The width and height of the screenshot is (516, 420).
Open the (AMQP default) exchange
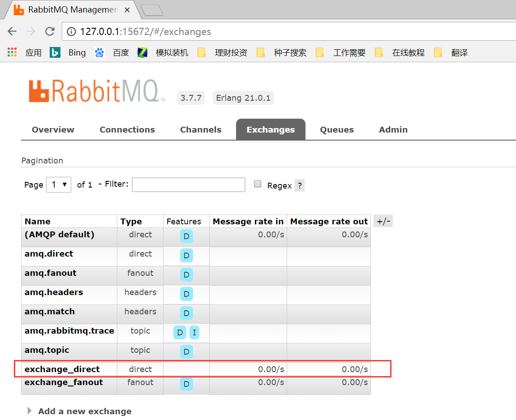point(60,235)
